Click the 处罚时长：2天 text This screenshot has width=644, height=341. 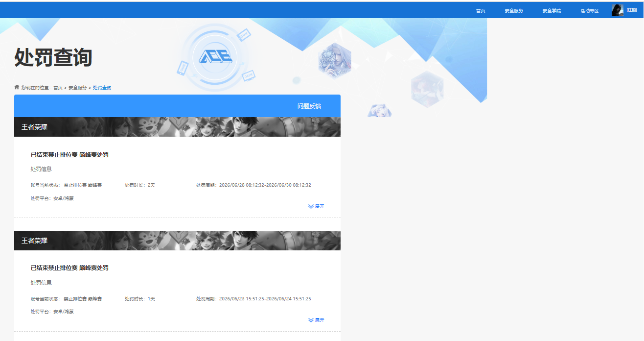[139, 185]
